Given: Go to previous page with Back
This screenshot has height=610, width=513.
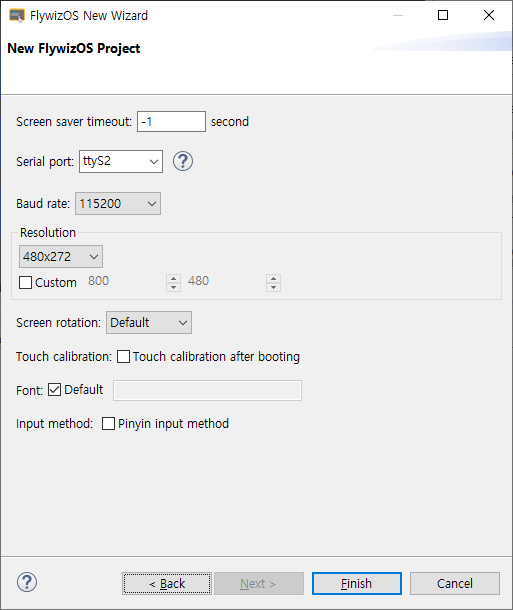Looking at the screenshot, I should pos(167,584).
